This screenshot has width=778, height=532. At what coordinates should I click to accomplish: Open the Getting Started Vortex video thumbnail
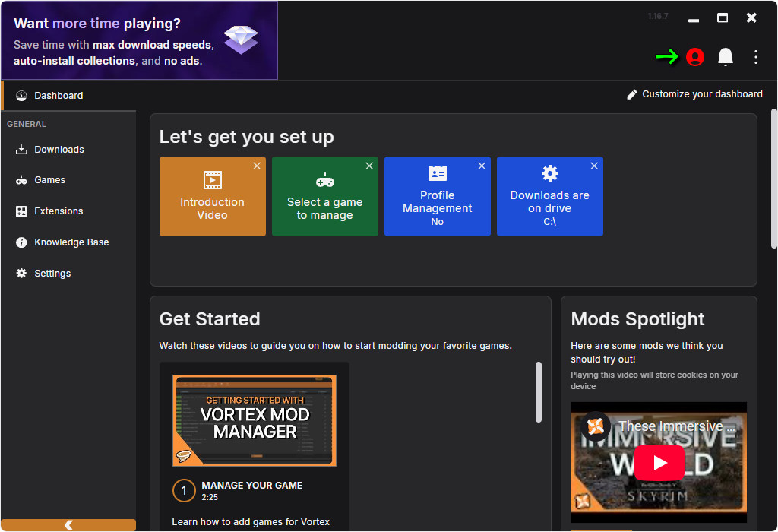pyautogui.click(x=255, y=420)
